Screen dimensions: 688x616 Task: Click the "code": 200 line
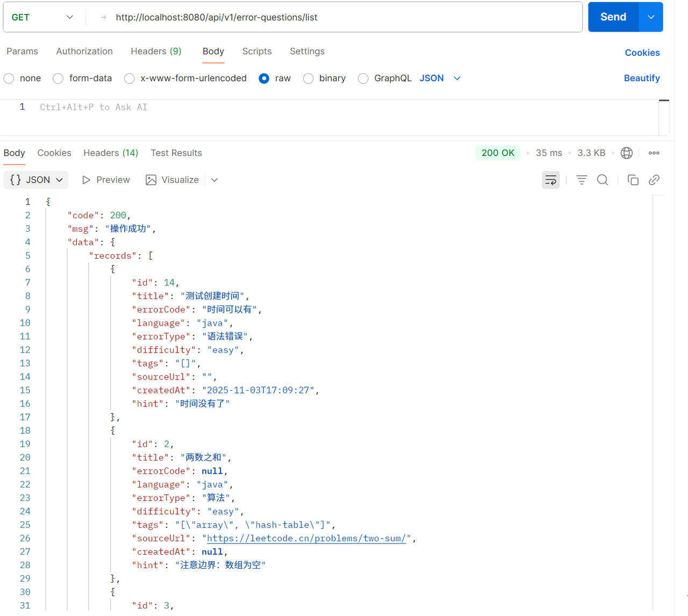[x=99, y=216]
